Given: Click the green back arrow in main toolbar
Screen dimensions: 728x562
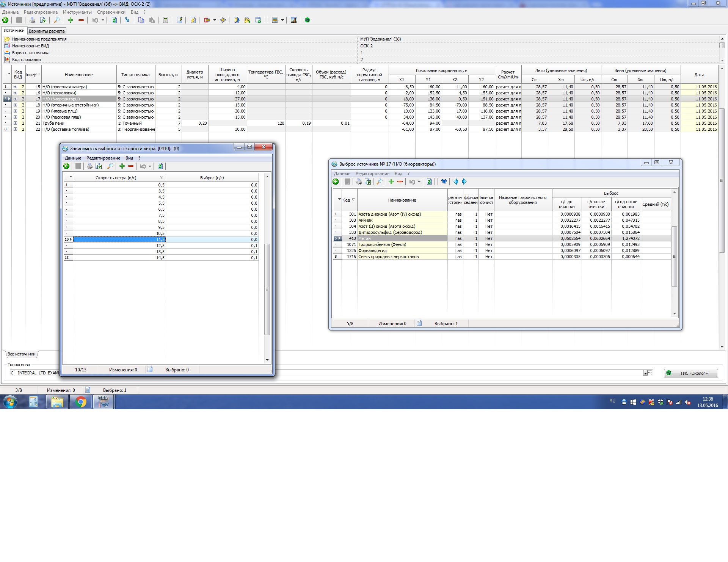Looking at the screenshot, I should [x=5, y=20].
